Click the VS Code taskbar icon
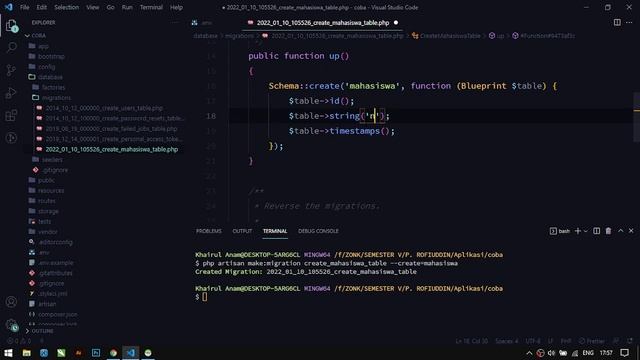640x360 pixels. coord(131,353)
